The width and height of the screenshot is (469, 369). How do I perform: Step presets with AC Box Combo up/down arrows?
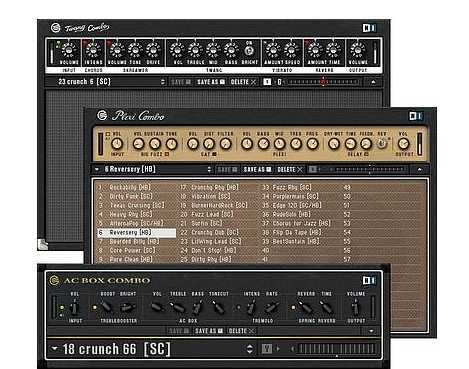[249, 349]
